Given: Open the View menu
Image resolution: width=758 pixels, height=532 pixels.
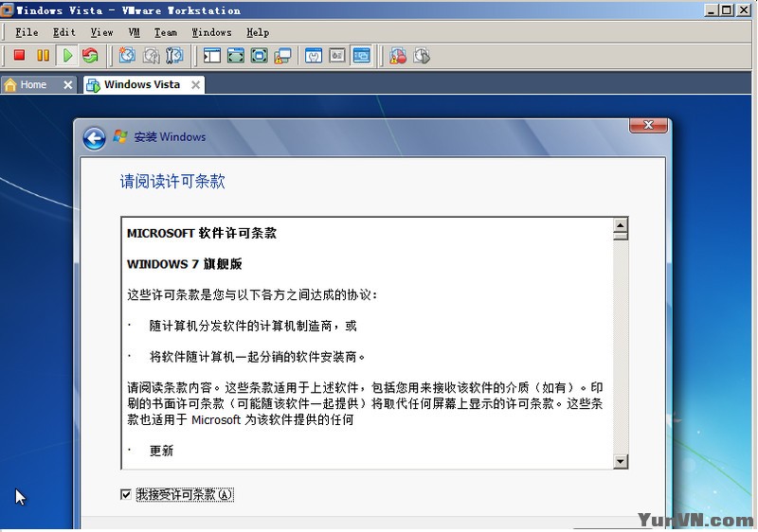Looking at the screenshot, I should point(102,32).
